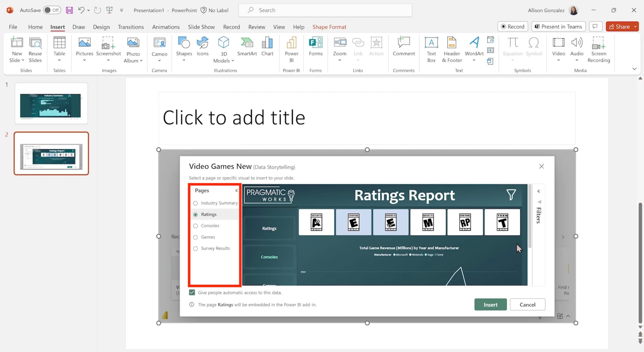The image size is (644, 352).
Task: Open the File menu
Action: pyautogui.click(x=13, y=27)
